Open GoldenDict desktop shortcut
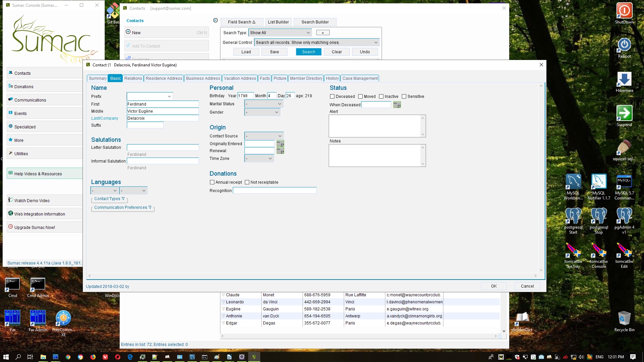 point(522,321)
